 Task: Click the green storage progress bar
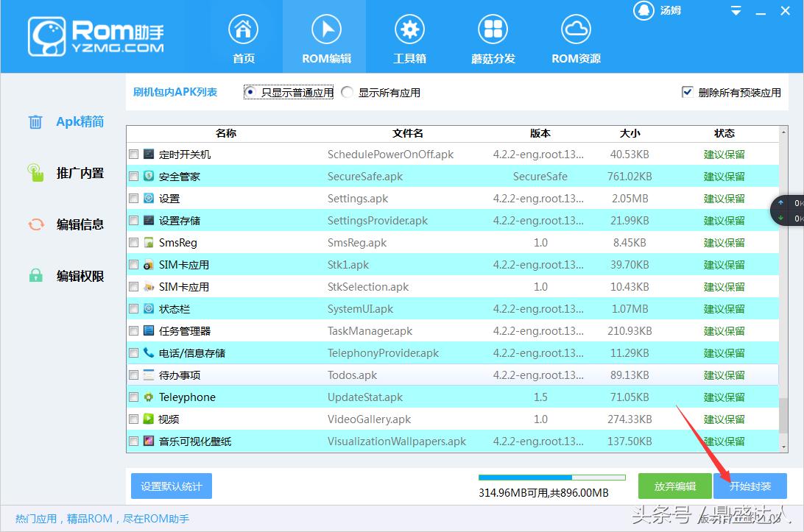[551, 477]
